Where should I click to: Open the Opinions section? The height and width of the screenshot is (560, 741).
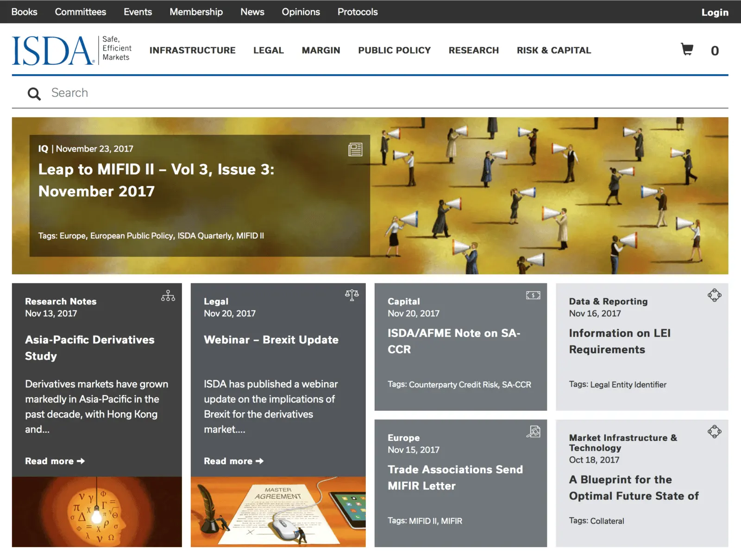[x=301, y=12]
